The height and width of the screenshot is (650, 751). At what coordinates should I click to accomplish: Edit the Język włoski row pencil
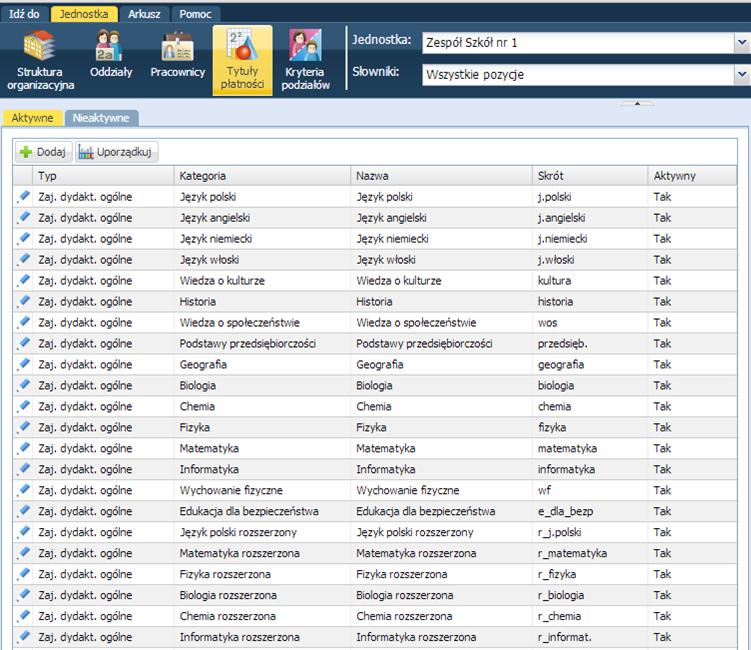pos(23,260)
